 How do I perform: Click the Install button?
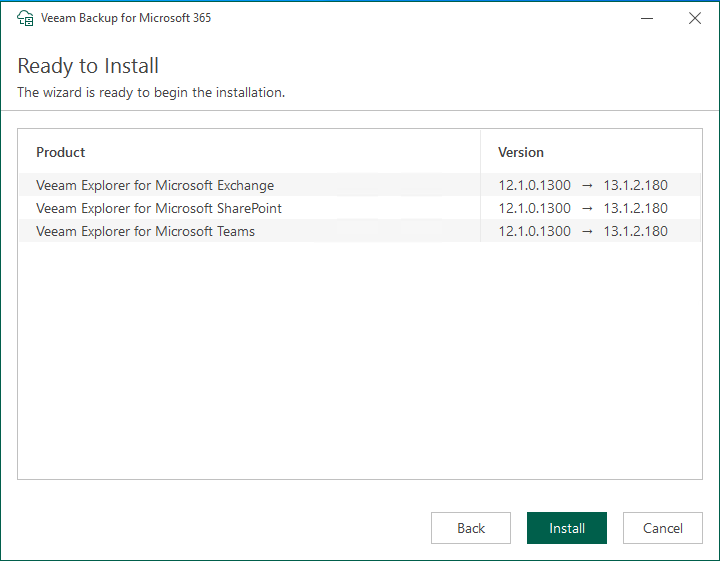tap(566, 528)
